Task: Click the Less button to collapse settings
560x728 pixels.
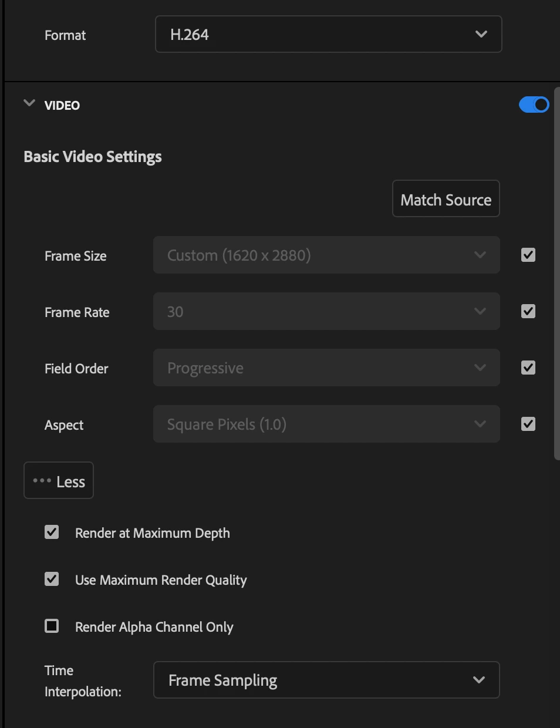Action: [x=59, y=481]
